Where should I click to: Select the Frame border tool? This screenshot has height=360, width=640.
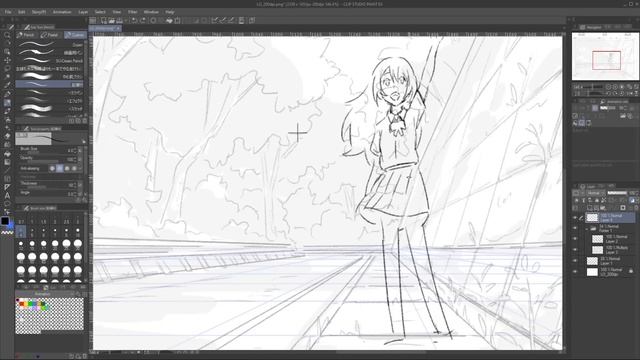tap(7, 179)
